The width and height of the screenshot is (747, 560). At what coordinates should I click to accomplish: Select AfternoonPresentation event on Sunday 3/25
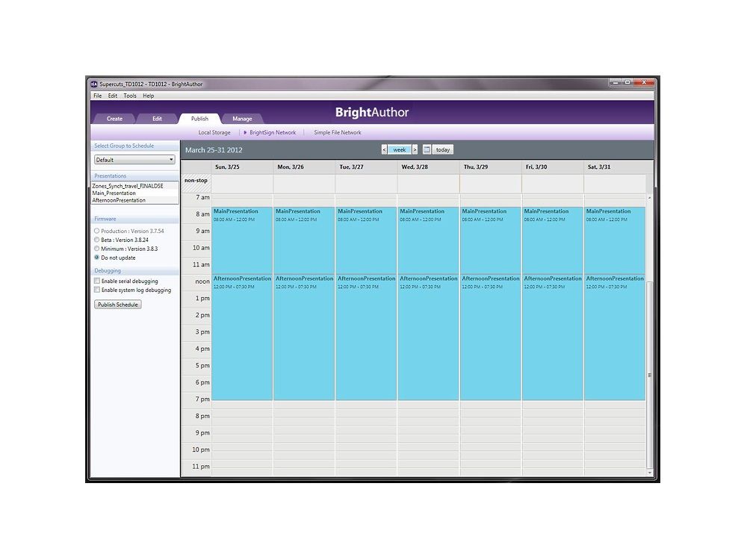pyautogui.click(x=242, y=337)
